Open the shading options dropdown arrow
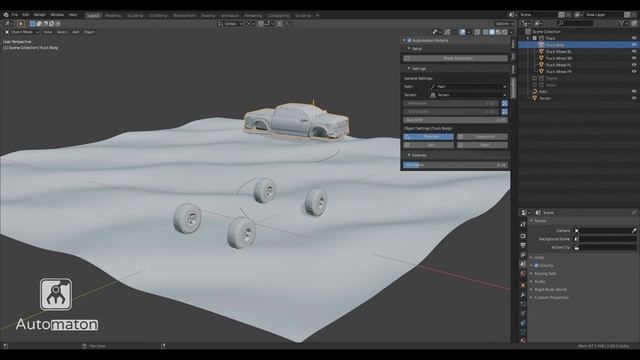This screenshot has height=360, width=640. click(x=511, y=32)
